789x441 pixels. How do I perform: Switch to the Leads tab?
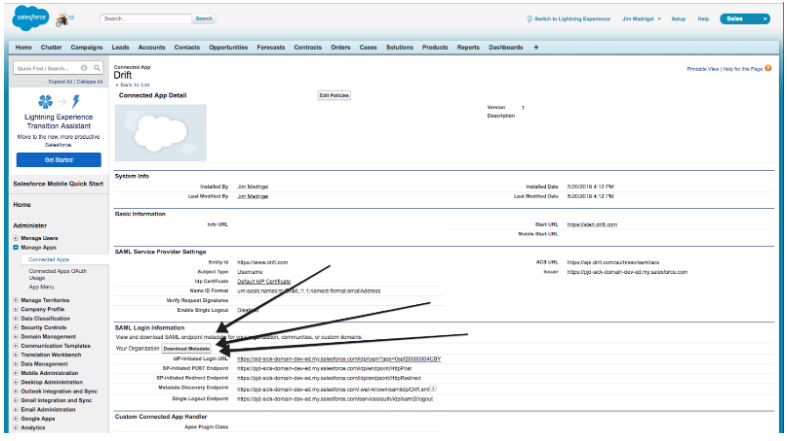120,47
